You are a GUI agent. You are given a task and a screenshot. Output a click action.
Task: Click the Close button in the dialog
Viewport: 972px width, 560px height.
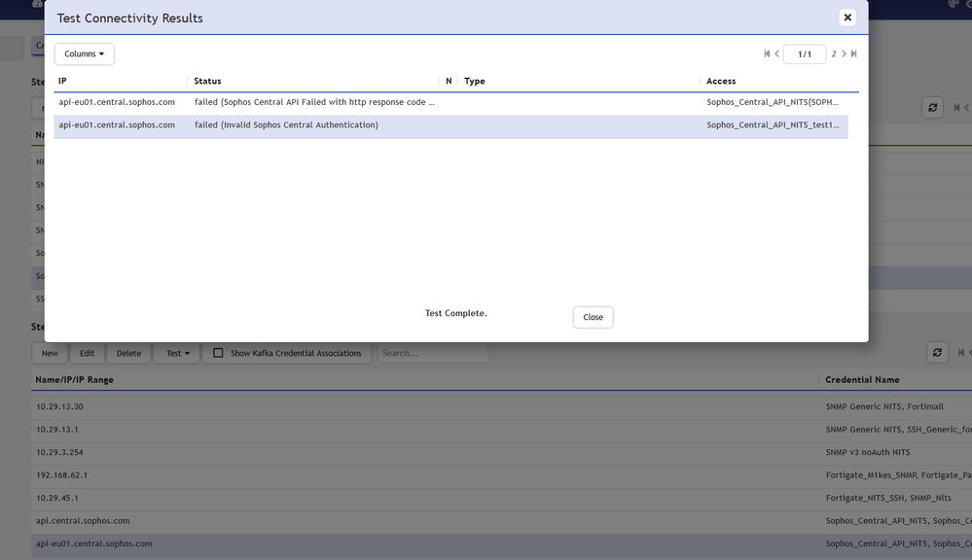click(593, 317)
